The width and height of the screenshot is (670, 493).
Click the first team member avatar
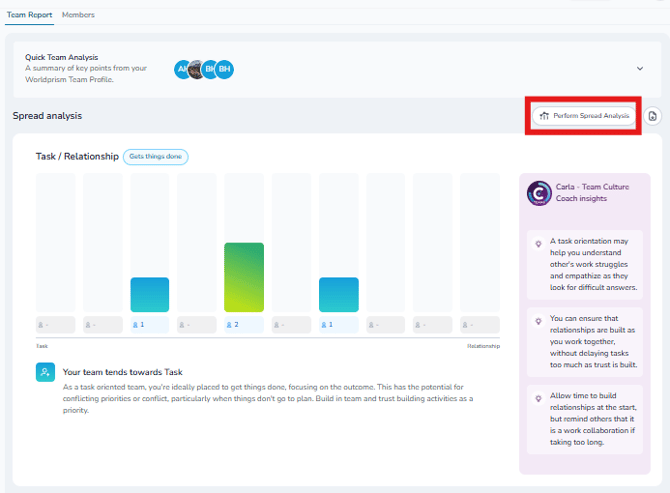click(182, 69)
